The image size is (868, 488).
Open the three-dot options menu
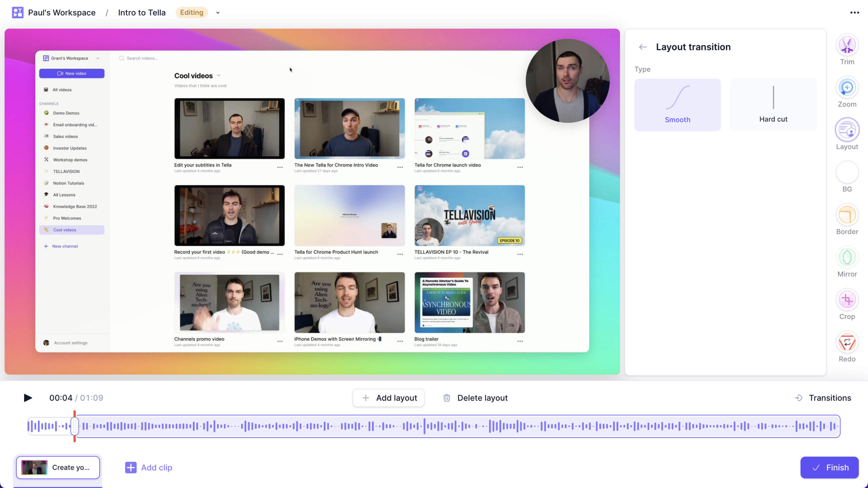(x=855, y=12)
